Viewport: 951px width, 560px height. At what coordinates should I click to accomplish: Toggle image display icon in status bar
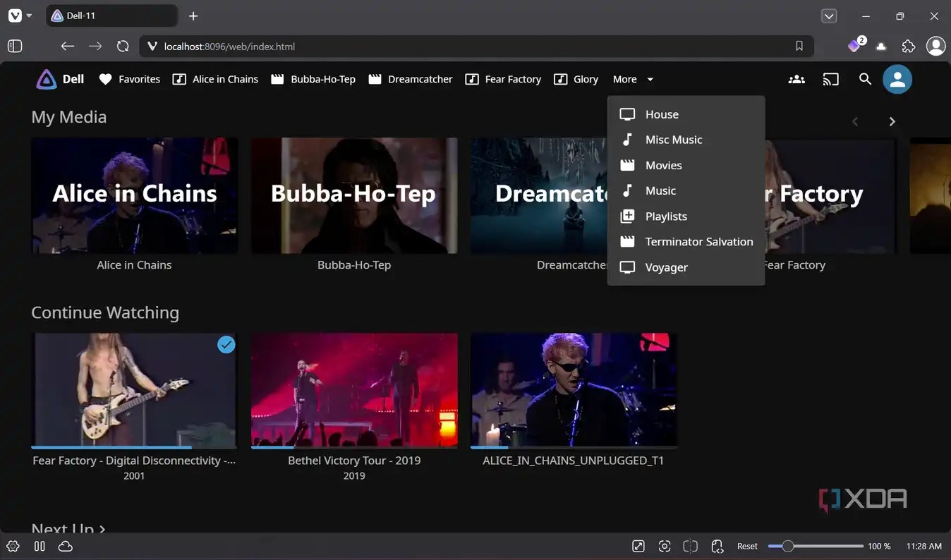pyautogui.click(x=638, y=546)
